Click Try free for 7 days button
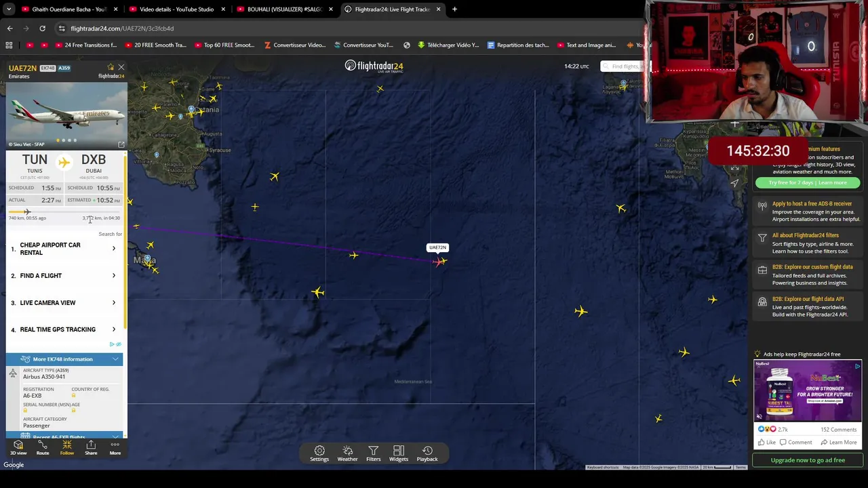The width and height of the screenshot is (868, 488). coord(808,182)
